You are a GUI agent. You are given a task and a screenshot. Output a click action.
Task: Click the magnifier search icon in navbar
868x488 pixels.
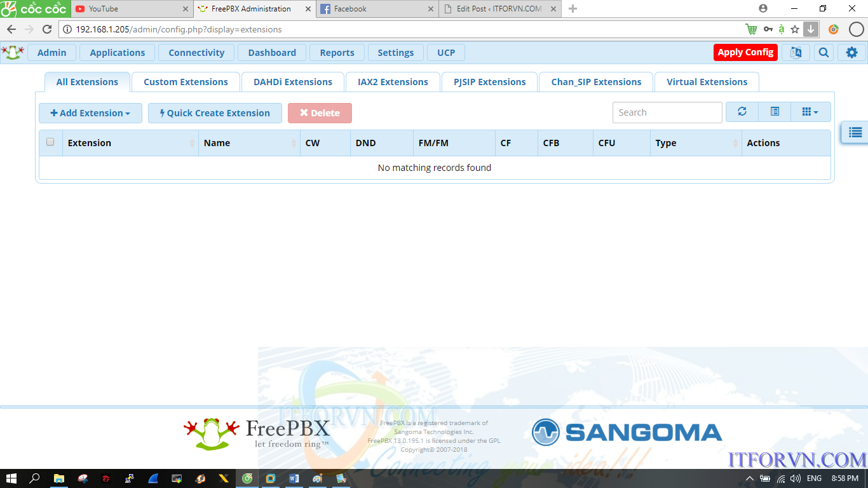[x=824, y=53]
